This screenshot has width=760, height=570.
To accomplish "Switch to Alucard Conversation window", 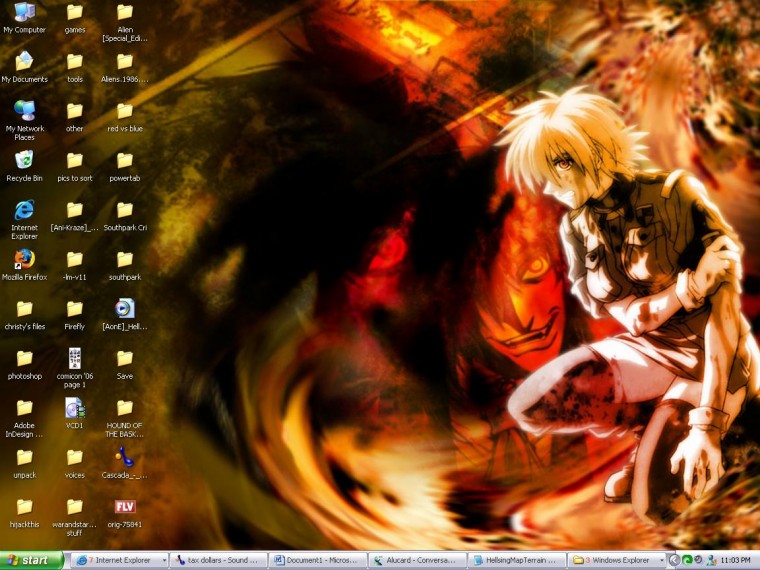I will coord(417,560).
